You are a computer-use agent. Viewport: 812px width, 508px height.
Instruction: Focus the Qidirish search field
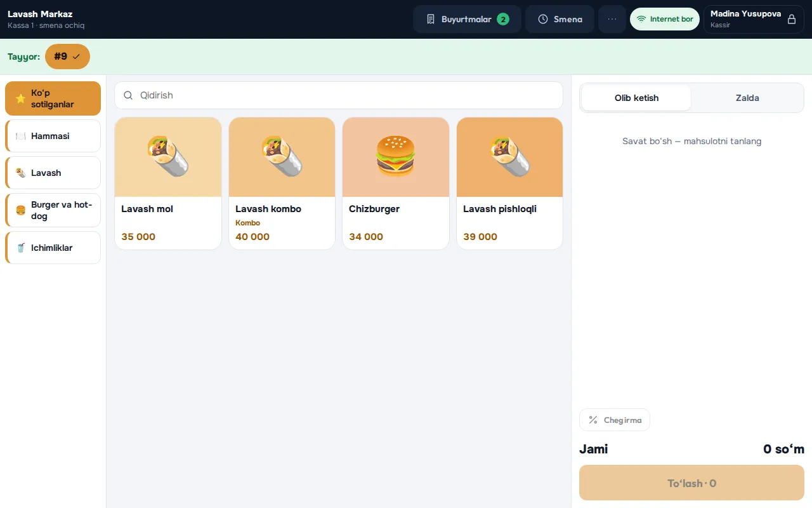coord(339,95)
